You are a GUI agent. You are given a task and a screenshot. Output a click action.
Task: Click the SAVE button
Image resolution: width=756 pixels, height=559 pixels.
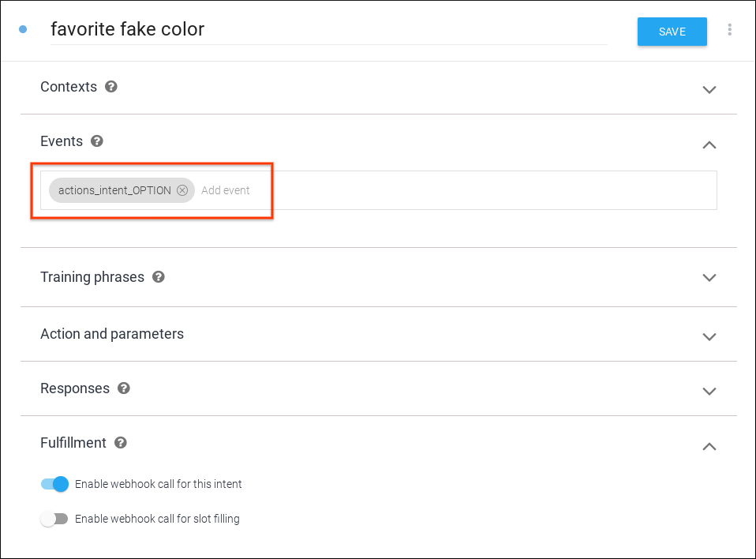pos(672,32)
